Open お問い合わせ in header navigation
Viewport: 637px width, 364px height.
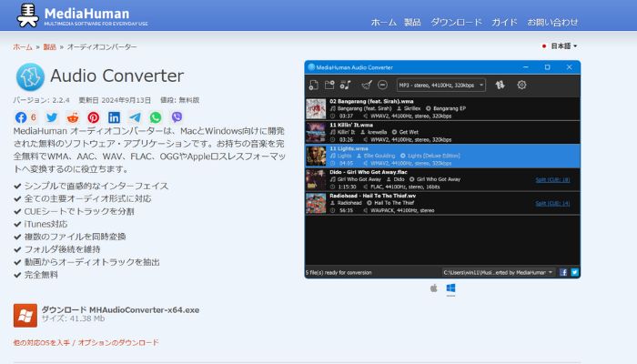(552, 22)
